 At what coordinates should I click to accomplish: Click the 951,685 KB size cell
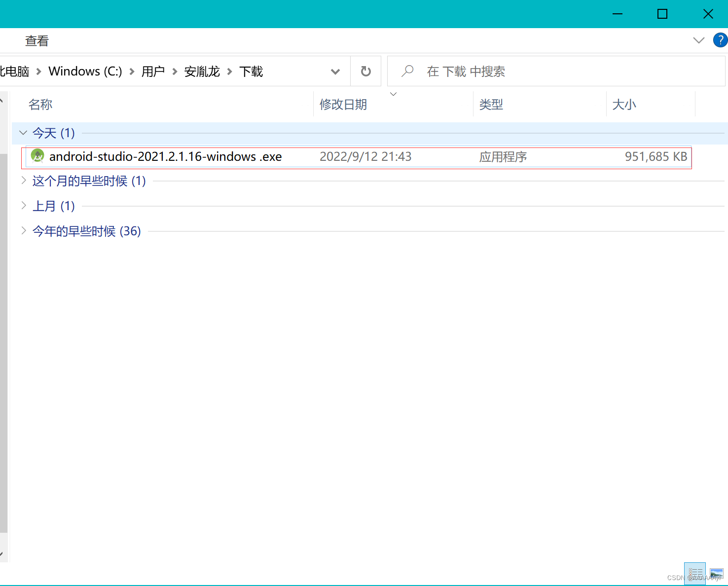coord(656,157)
